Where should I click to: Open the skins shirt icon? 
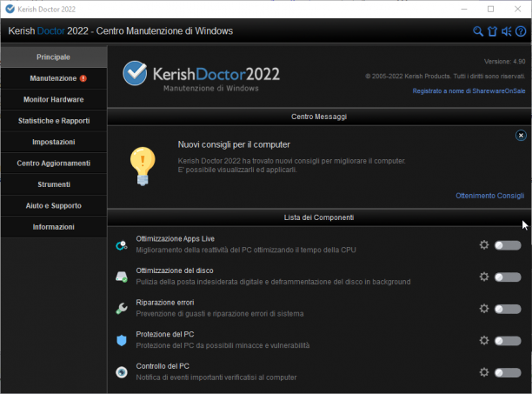click(492, 31)
